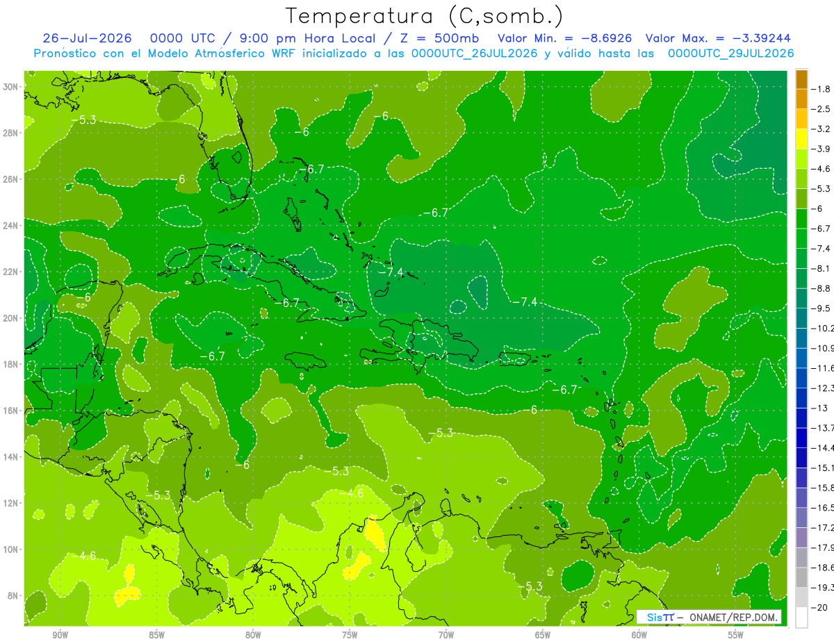
Task: Click the 80W longitude axis label
Action: tap(253, 635)
